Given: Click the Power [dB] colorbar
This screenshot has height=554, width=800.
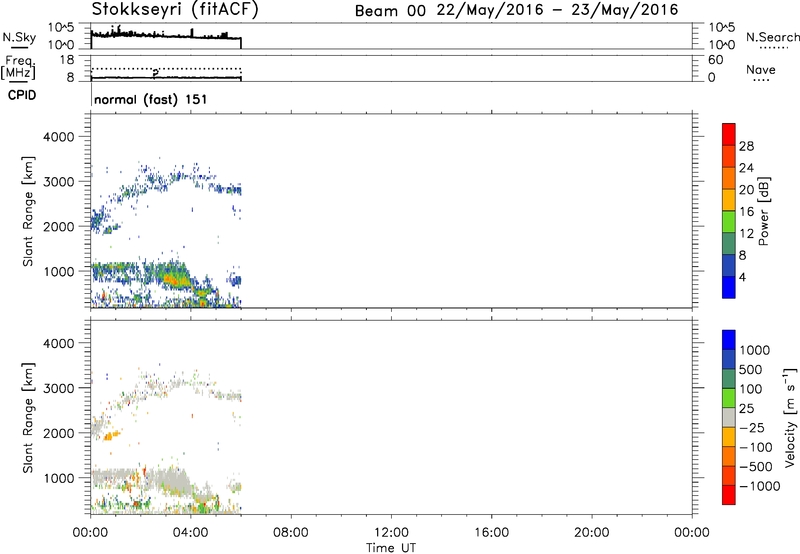Looking at the screenshot, I should coord(729,211).
